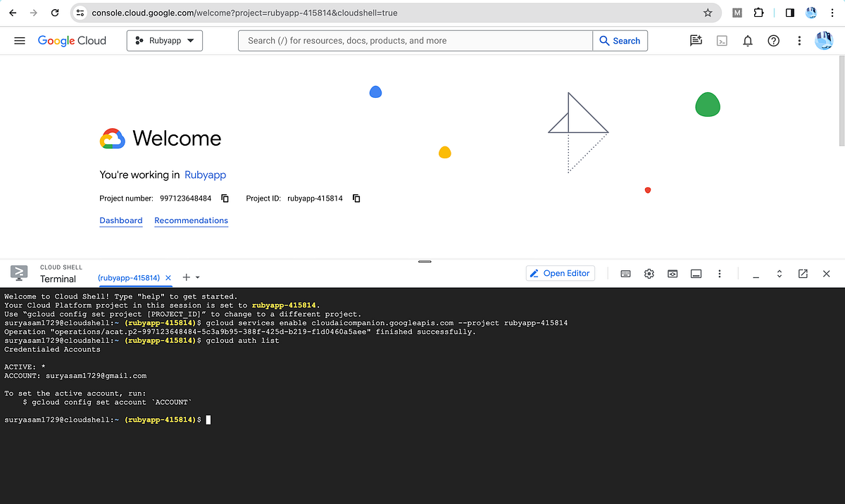Open the Rubyapp project selector
The height and width of the screenshot is (504, 845).
click(x=164, y=40)
